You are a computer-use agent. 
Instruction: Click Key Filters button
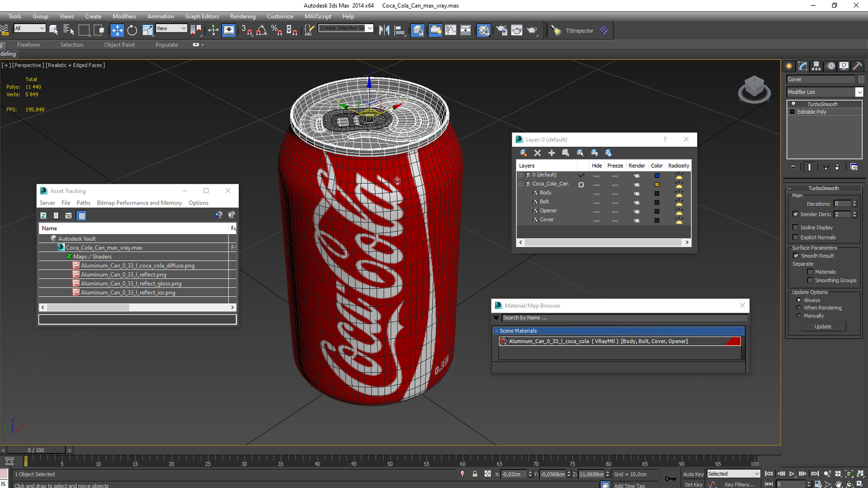(740, 484)
